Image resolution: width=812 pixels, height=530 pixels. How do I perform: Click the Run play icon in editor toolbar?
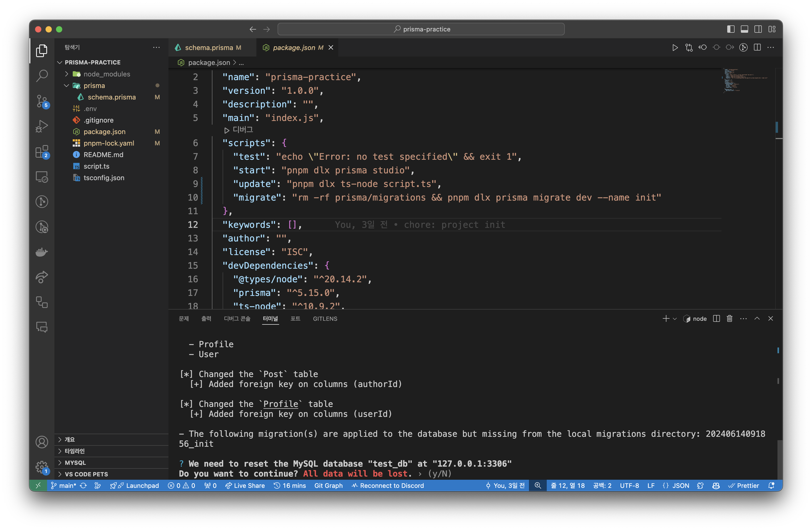[674, 47]
